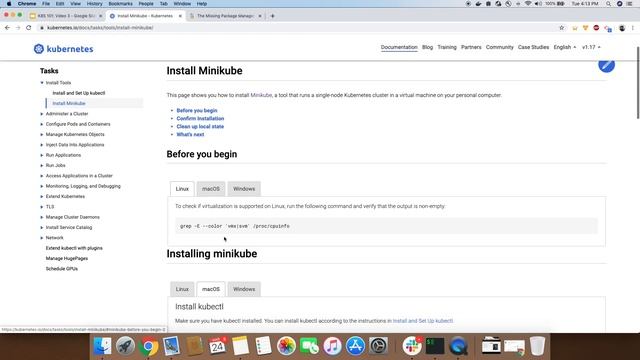Select Windows tab under Before you begin
This screenshot has width=640, height=360.
coord(244,189)
